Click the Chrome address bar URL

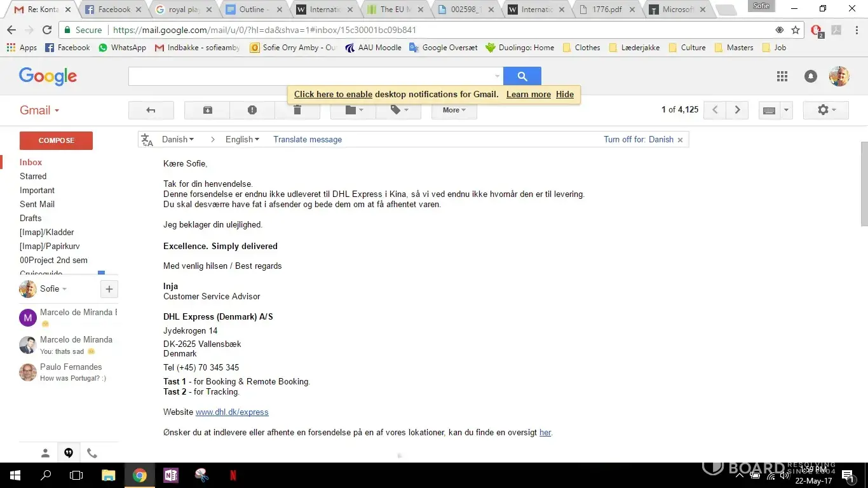point(265,30)
